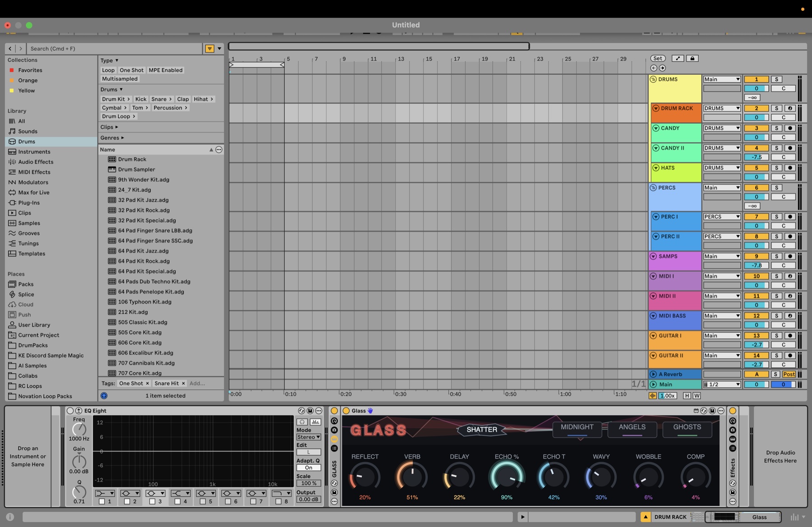
Task: Open Sounds category in library
Action: click(28, 131)
